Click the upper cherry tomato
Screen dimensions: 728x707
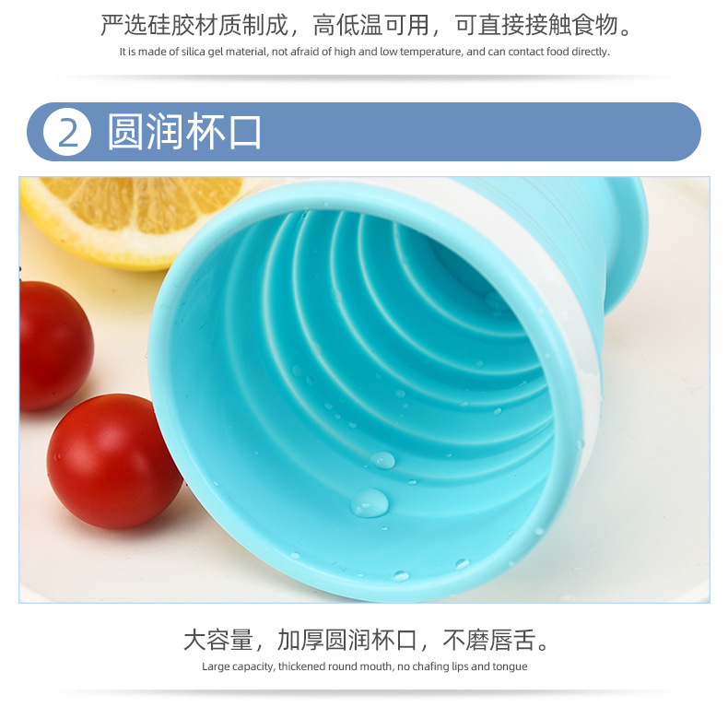[x=54, y=346]
